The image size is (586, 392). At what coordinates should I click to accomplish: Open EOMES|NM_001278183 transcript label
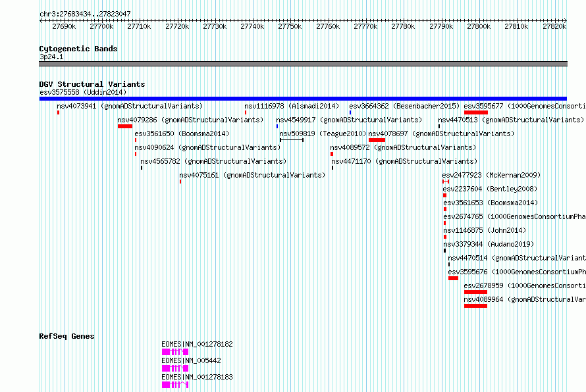(x=197, y=377)
